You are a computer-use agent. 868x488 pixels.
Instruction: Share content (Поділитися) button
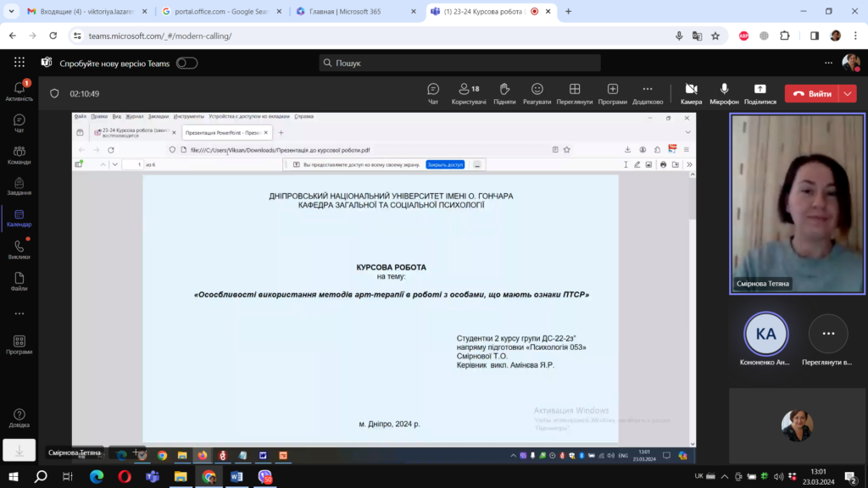759,93
